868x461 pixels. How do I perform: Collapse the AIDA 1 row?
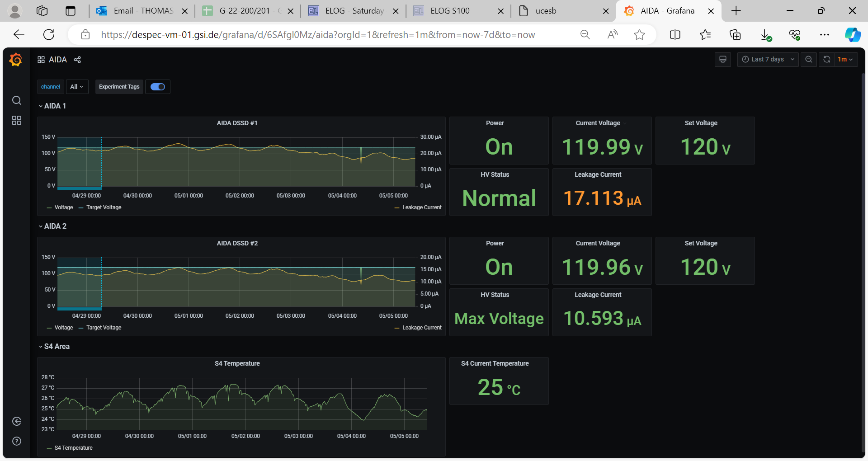[x=52, y=106]
